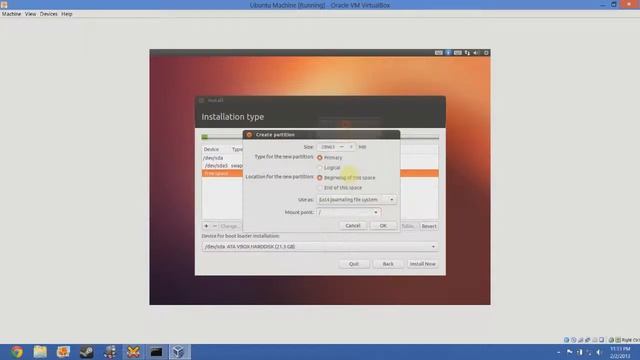Select the /dev/sda5 swap row
This screenshot has width=640, height=360.
point(222,166)
